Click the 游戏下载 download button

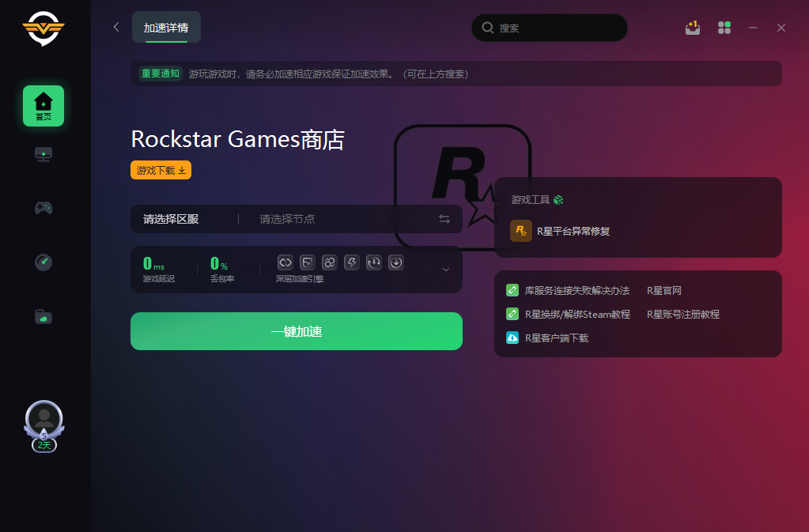(x=161, y=170)
